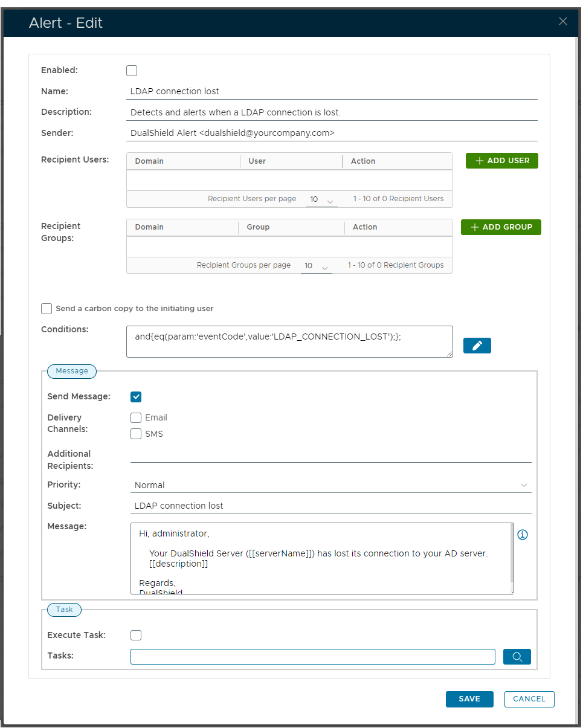This screenshot has height=728, width=583.
Task: Enable the Email delivery channel
Action: 136,417
